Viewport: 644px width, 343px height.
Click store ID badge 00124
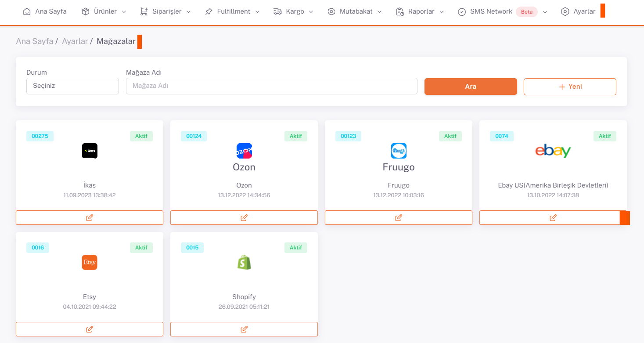194,136
